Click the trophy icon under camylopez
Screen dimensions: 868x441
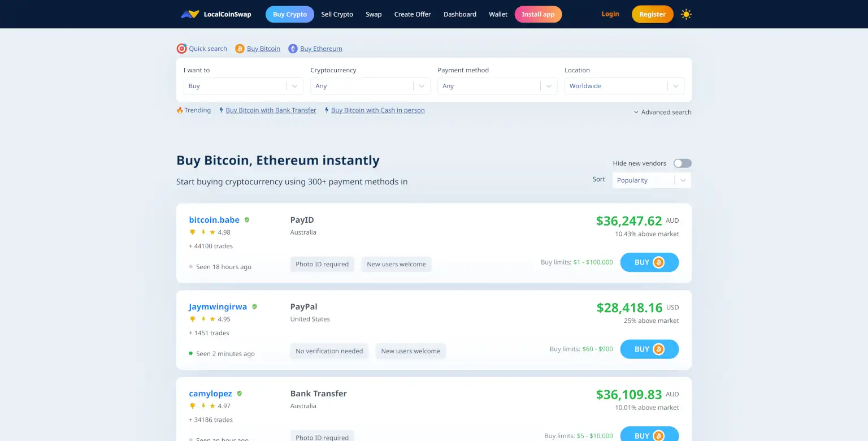point(192,406)
